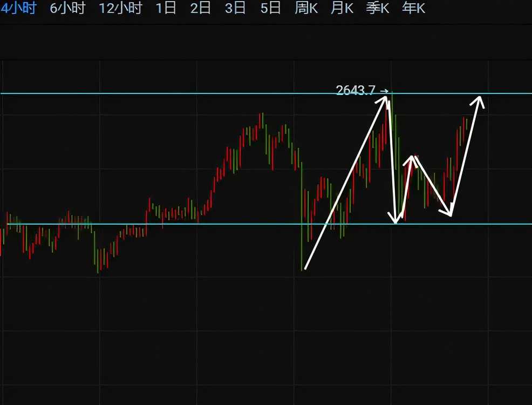Select the 月K monthly candlestick view
The width and height of the screenshot is (532, 405).
(x=342, y=9)
